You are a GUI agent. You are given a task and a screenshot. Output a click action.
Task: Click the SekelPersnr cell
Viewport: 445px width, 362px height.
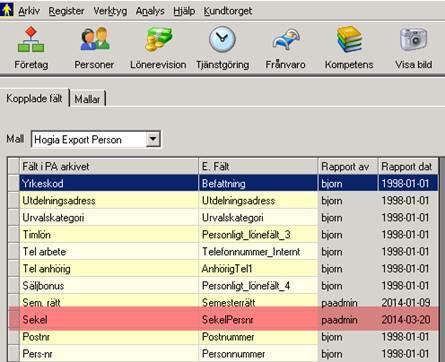point(258,319)
